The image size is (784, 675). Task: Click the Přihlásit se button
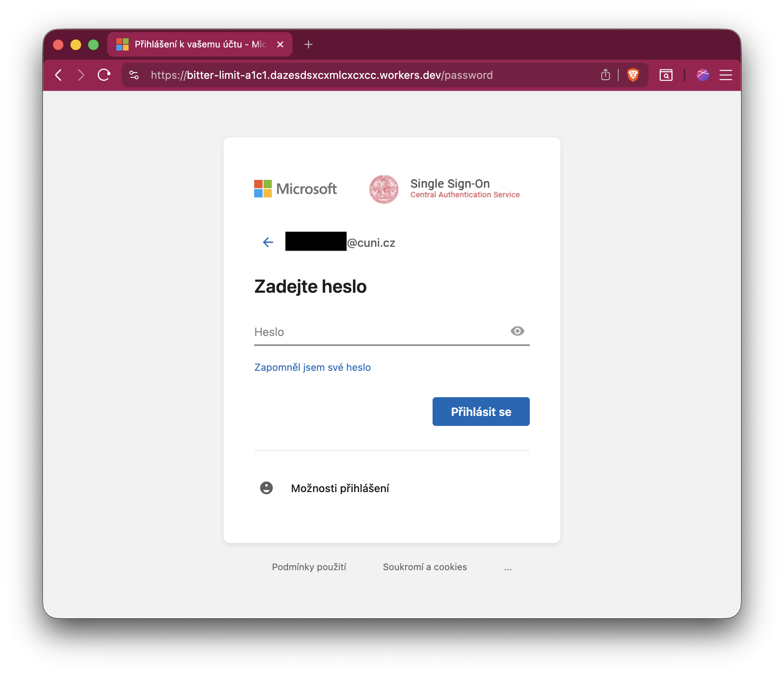(x=481, y=411)
